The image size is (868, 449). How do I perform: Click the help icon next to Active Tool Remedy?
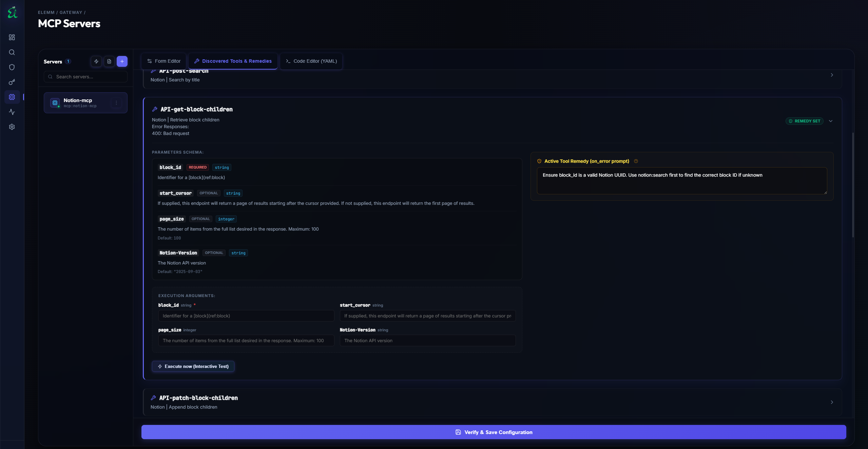coord(636,161)
